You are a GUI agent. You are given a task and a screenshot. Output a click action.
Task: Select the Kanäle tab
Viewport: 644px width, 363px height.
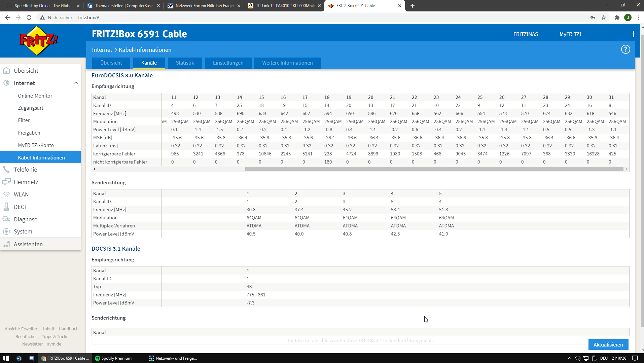pos(149,63)
